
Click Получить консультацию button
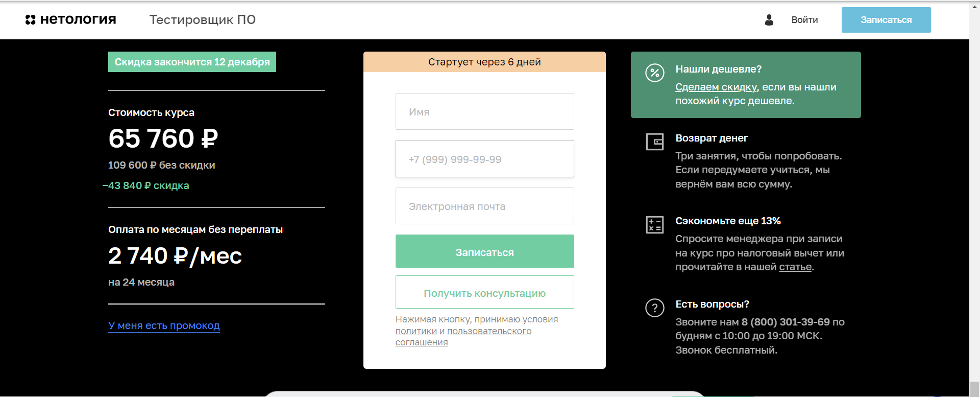click(x=485, y=292)
